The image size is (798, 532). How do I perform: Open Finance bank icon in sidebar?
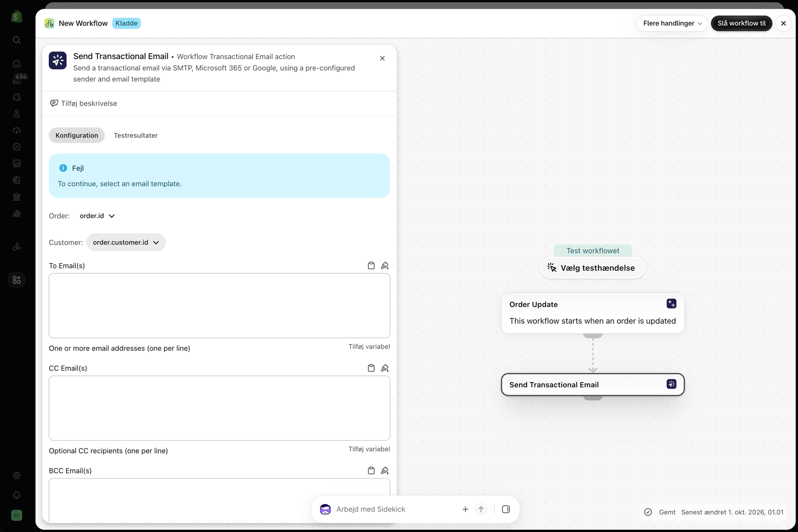17,197
